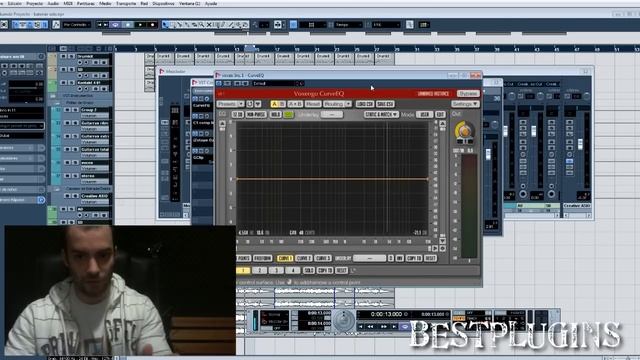This screenshot has width=640, height=360.
Task: Click the INV button in curve row
Action: pyautogui.click(x=400, y=258)
